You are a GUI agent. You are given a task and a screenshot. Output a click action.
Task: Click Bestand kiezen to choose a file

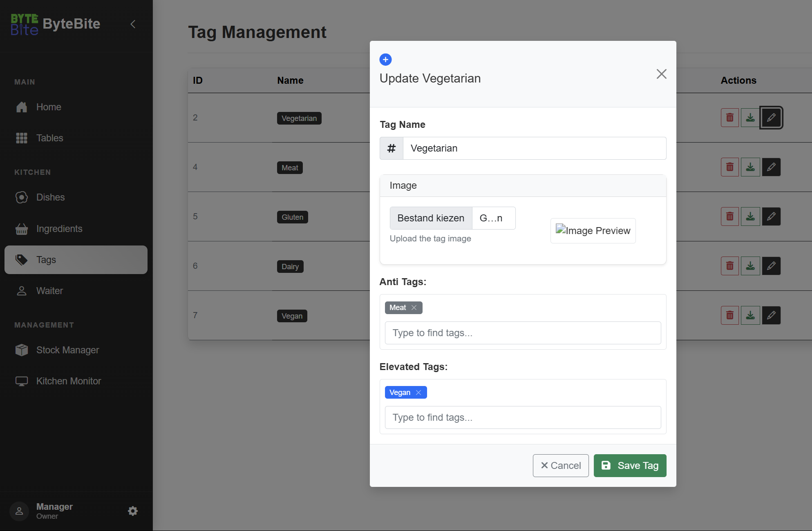(x=431, y=218)
